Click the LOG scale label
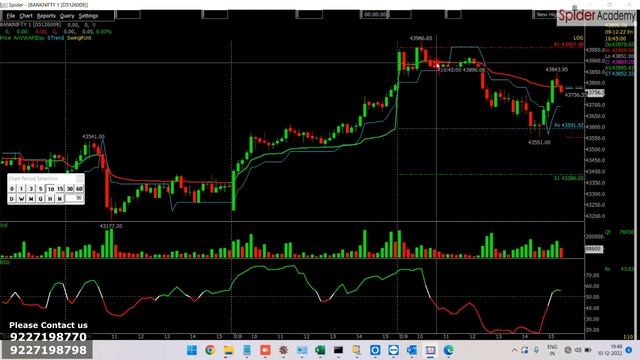This screenshot has height=360, width=640. (x=578, y=38)
